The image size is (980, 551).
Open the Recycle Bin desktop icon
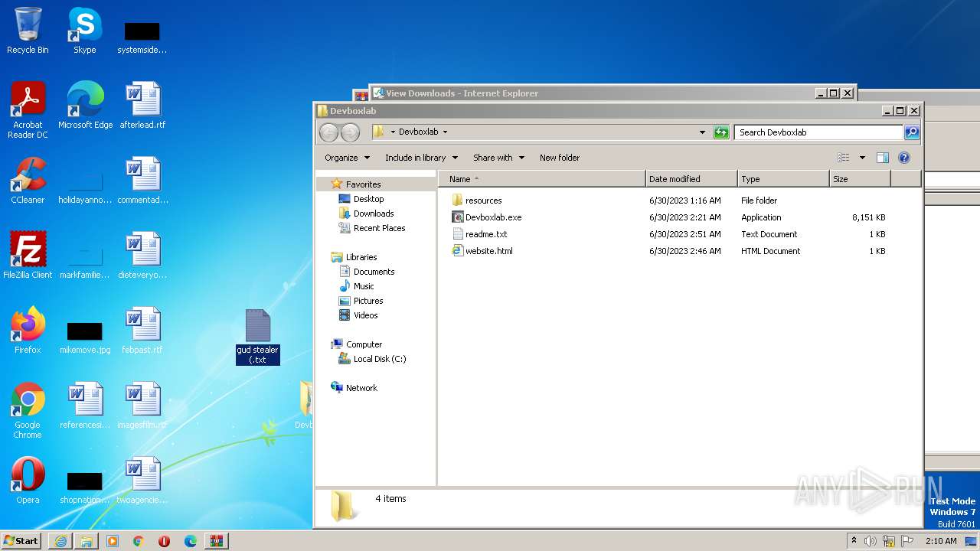28,31
